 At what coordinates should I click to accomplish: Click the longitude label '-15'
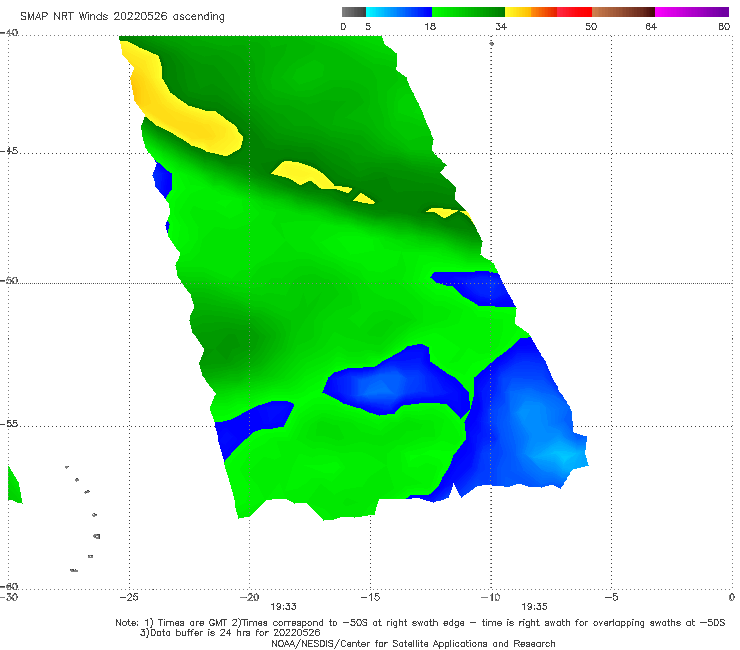point(370,597)
